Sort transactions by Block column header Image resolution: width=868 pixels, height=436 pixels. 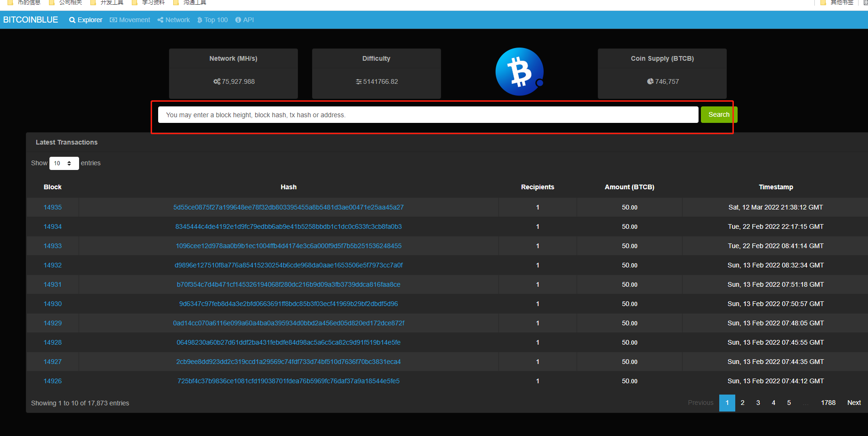tap(53, 187)
